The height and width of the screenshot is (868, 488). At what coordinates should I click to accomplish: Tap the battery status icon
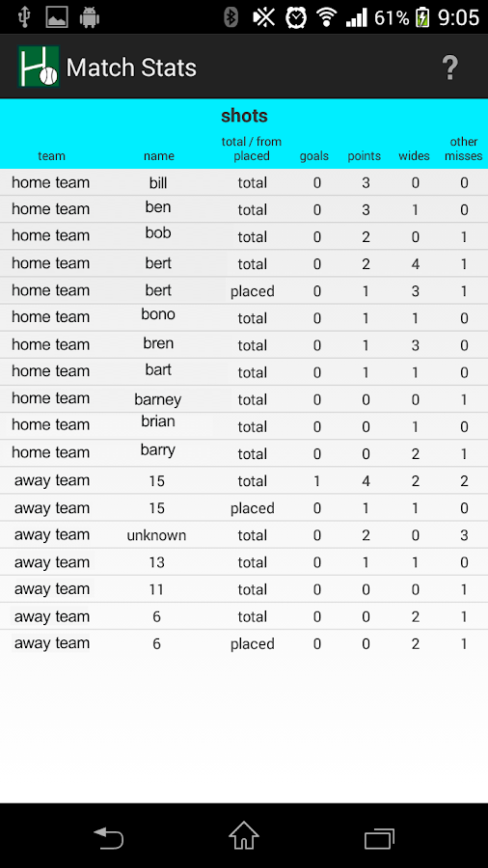[422, 17]
